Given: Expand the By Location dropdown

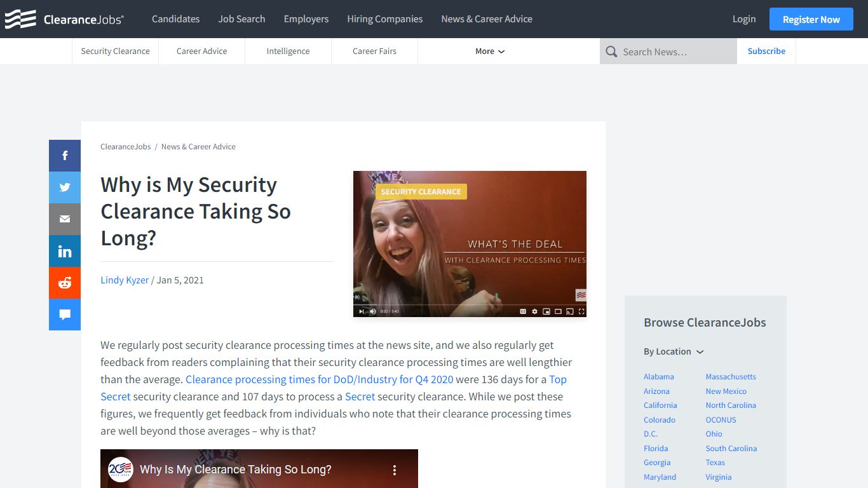Looking at the screenshot, I should [x=674, y=351].
